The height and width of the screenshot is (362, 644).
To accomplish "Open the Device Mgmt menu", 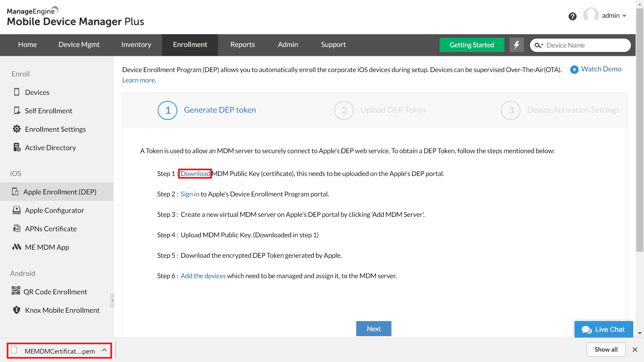I will point(79,44).
